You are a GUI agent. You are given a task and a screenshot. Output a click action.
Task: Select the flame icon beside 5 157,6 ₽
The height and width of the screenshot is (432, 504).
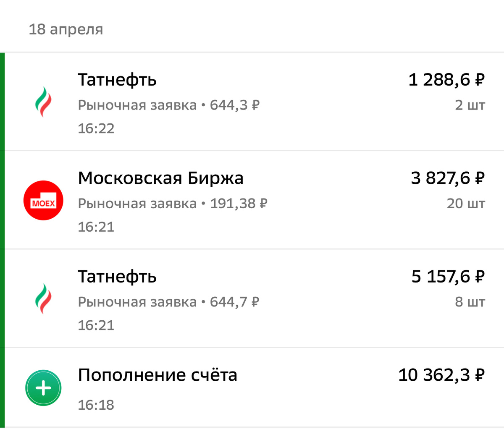(x=43, y=299)
